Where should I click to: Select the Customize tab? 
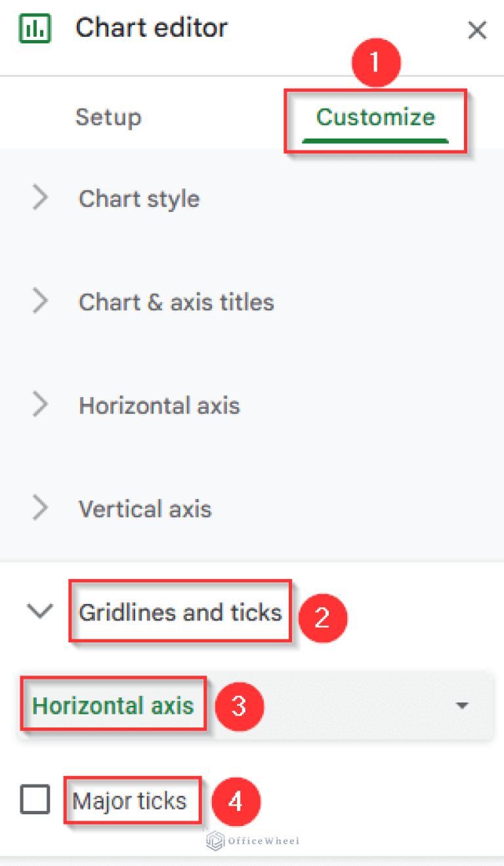[x=375, y=117]
